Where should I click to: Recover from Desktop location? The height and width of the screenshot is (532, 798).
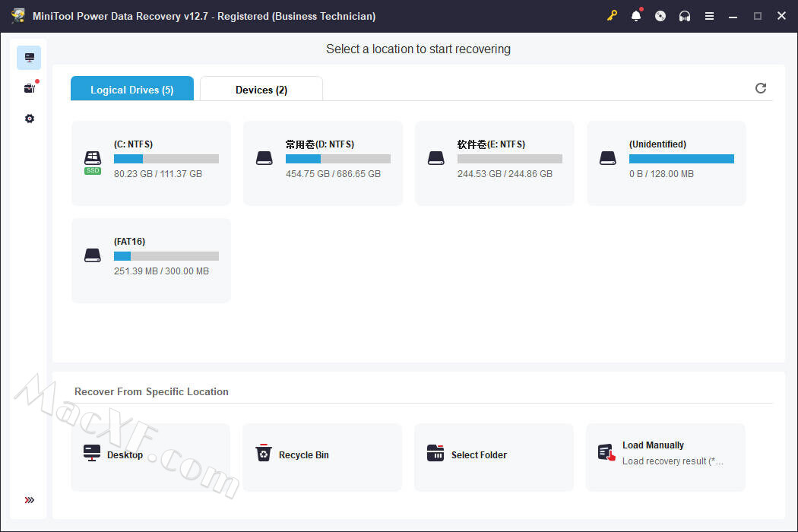click(x=150, y=457)
